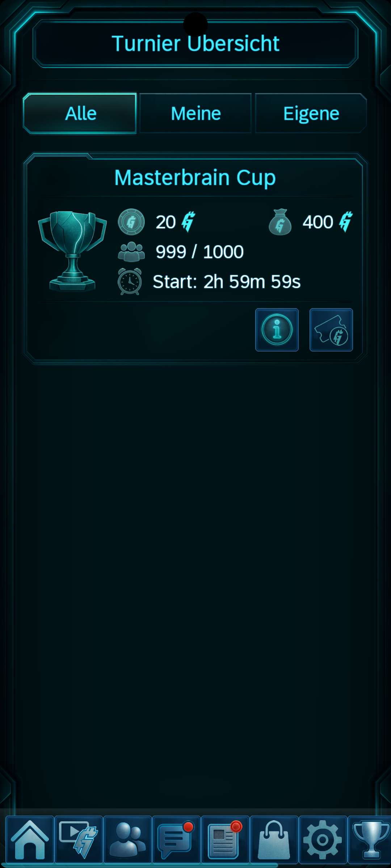The image size is (391, 868).
Task: Open the friends icon in bottom bar
Action: (127, 839)
